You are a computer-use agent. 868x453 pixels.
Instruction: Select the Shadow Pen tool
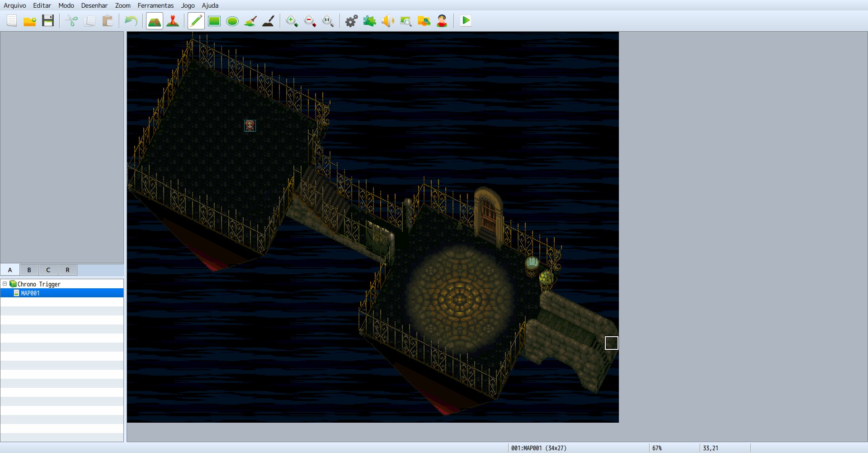tap(269, 21)
